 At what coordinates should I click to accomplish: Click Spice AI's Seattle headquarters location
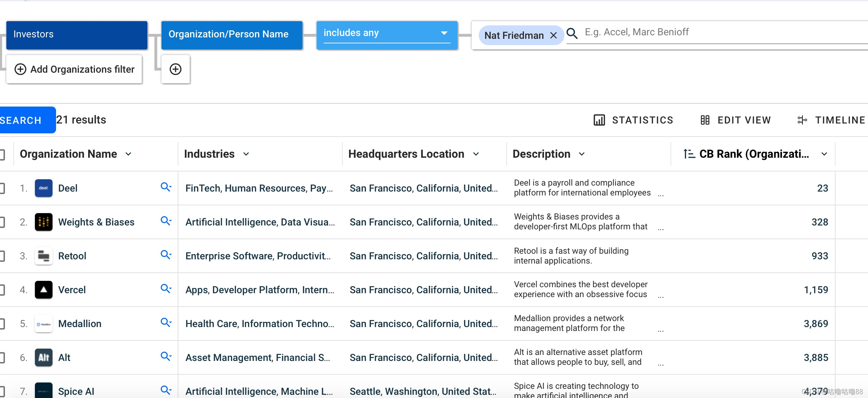click(x=423, y=391)
